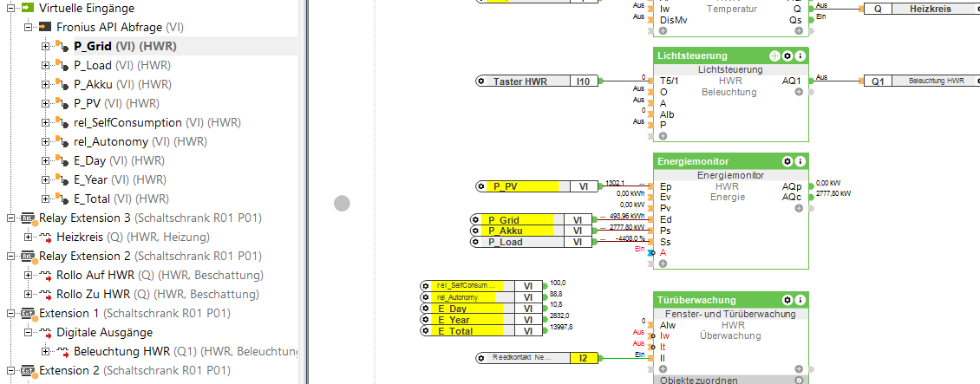980x384 pixels.
Task: Expand P_Load tree node
Action: click(x=45, y=66)
